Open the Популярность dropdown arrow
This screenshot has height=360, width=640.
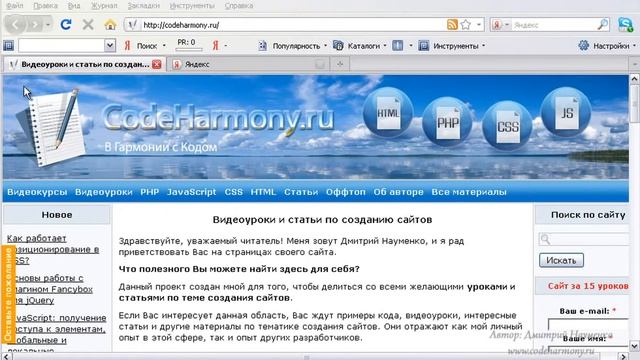click(325, 46)
